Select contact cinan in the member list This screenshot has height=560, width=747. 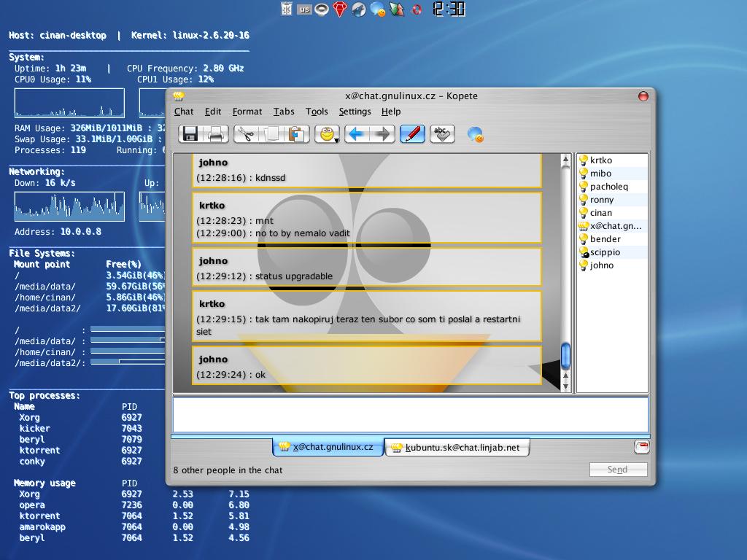[612, 213]
